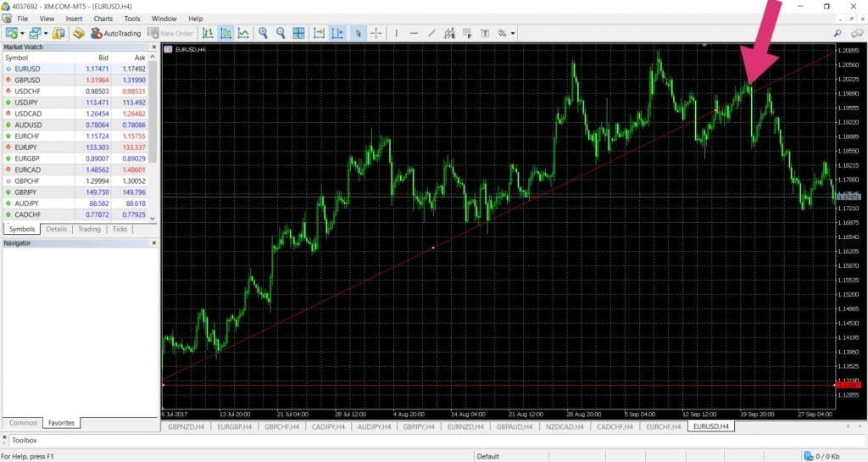Switch chart to line chart mode
This screenshot has height=462, width=868.
[x=243, y=33]
